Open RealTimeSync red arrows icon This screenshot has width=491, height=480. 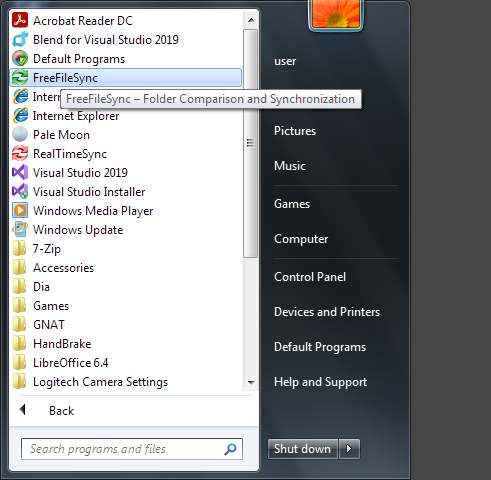point(20,154)
